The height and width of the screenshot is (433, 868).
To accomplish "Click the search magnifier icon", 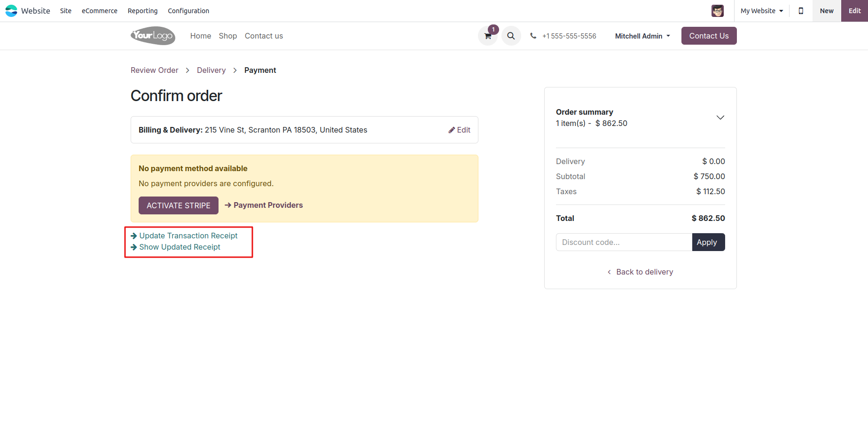I will pyautogui.click(x=511, y=36).
